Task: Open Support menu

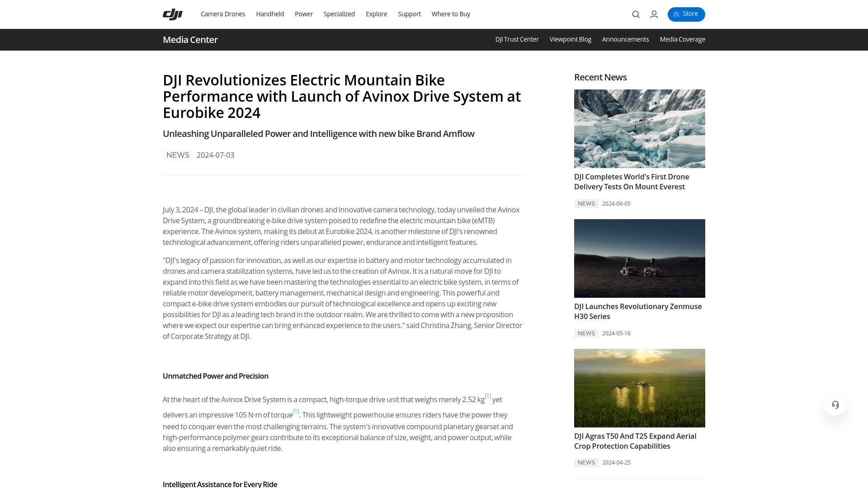Action: (x=409, y=14)
